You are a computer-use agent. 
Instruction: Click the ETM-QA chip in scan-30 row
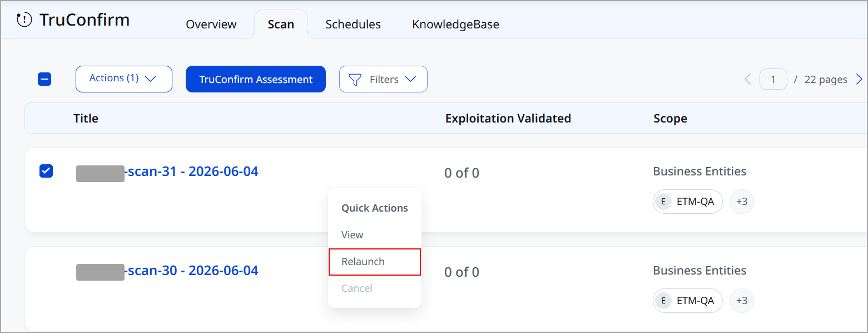click(688, 301)
